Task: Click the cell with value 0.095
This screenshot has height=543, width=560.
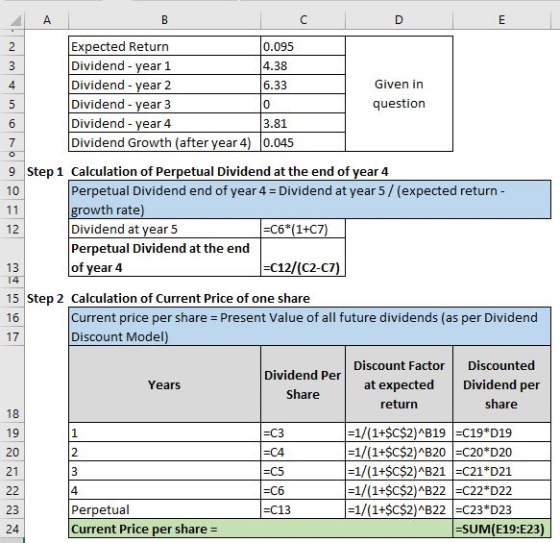Action: tap(303, 46)
